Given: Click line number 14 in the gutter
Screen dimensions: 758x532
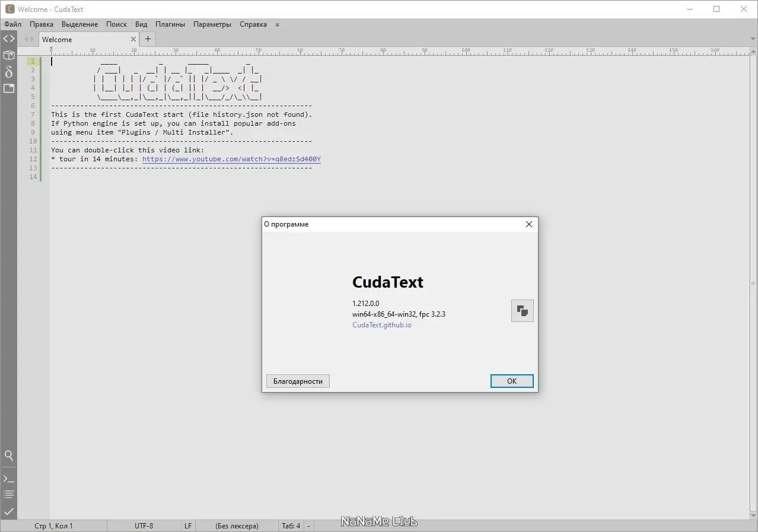Looking at the screenshot, I should pyautogui.click(x=33, y=177).
